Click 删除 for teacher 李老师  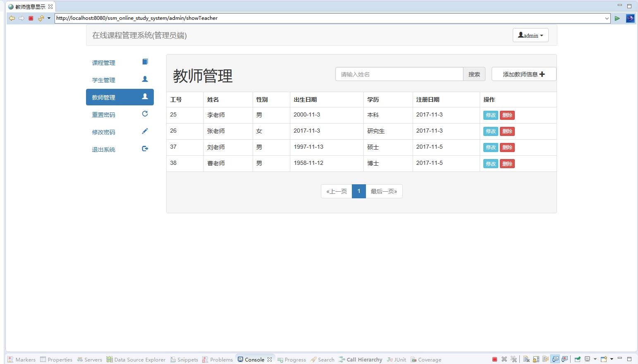[507, 115]
